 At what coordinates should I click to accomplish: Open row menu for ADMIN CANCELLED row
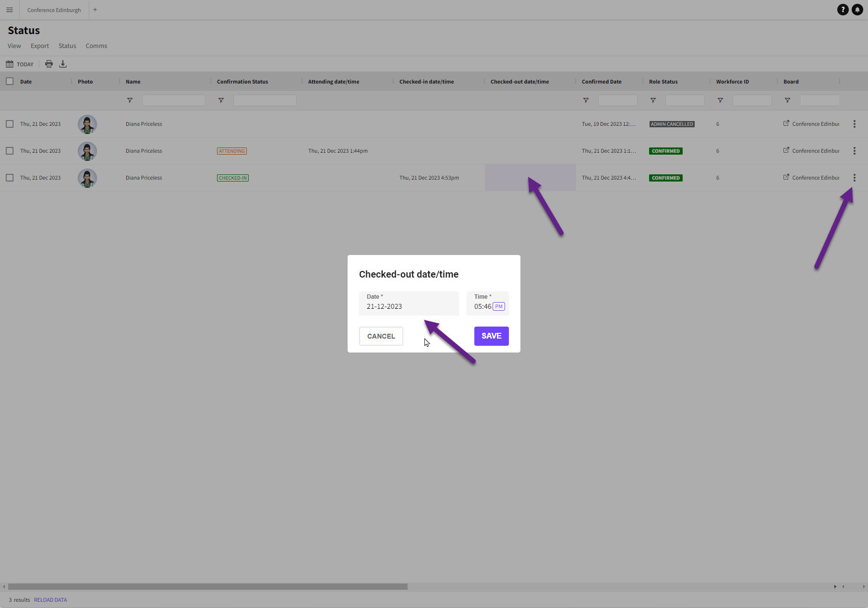click(855, 124)
